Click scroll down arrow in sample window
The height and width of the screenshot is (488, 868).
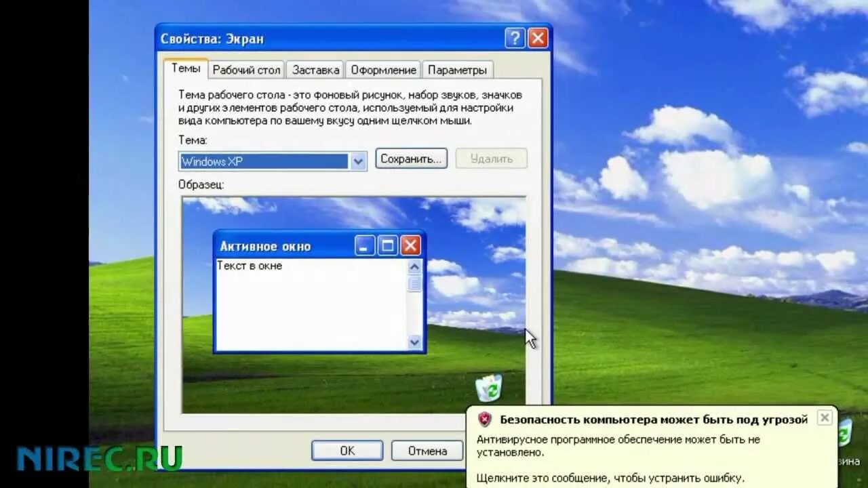coord(415,342)
